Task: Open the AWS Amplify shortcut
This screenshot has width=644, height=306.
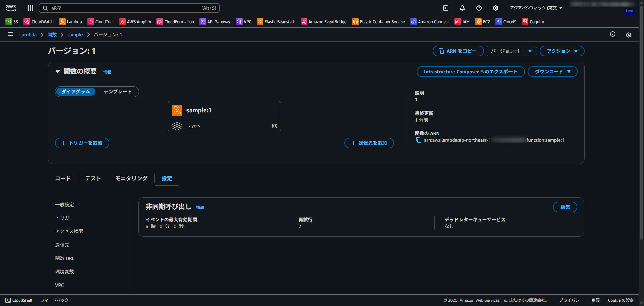Action: coord(135,22)
